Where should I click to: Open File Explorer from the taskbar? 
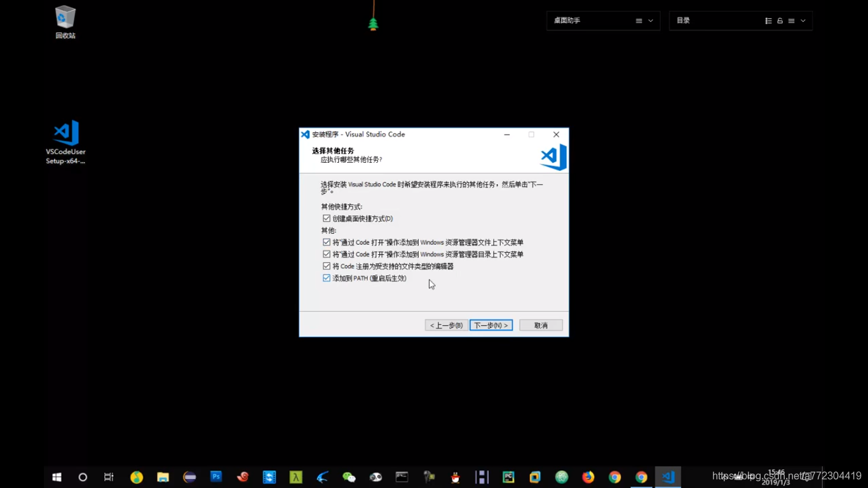click(x=163, y=477)
